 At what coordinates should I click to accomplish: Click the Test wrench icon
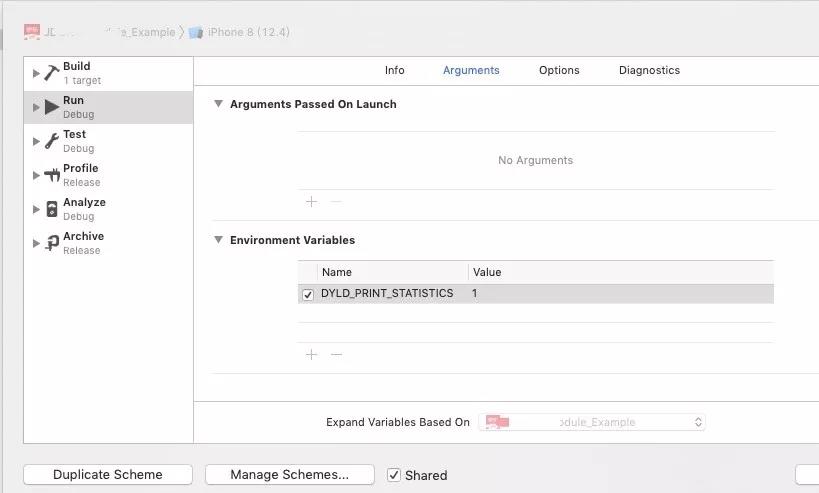point(52,141)
